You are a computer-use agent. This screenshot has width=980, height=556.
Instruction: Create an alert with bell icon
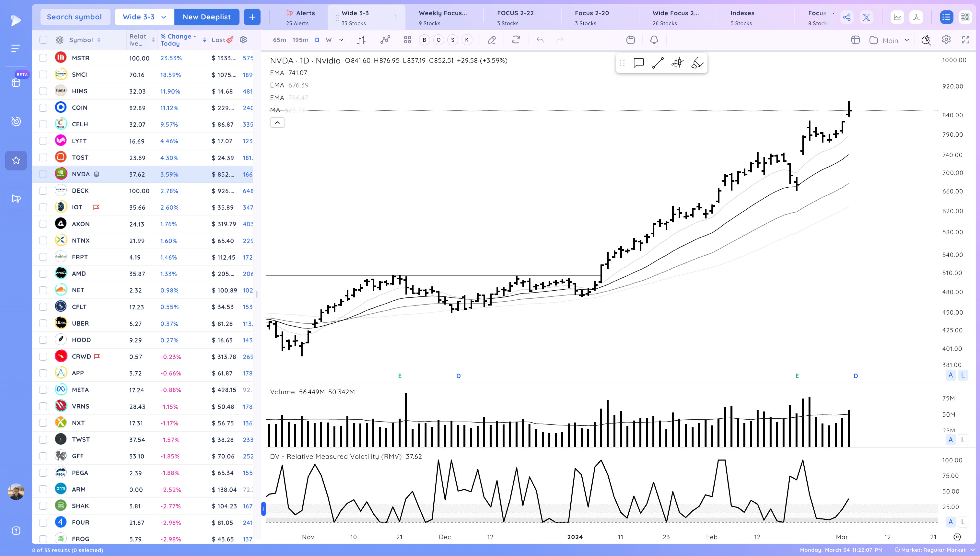[654, 40]
